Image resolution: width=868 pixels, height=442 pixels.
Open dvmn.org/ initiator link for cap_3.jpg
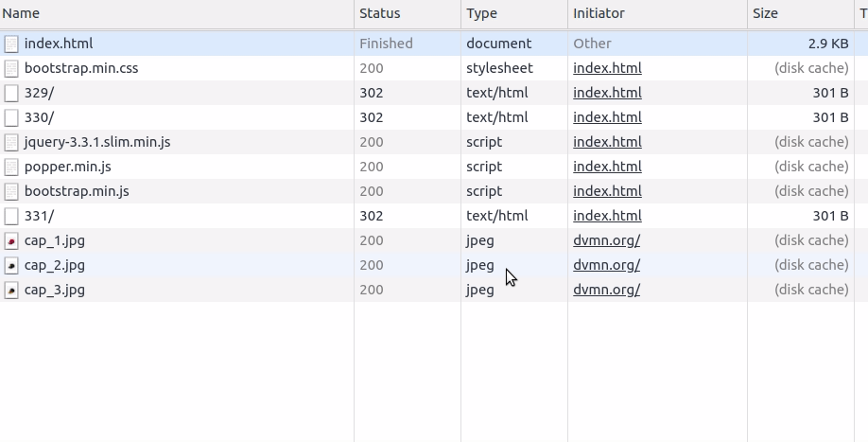[607, 290]
